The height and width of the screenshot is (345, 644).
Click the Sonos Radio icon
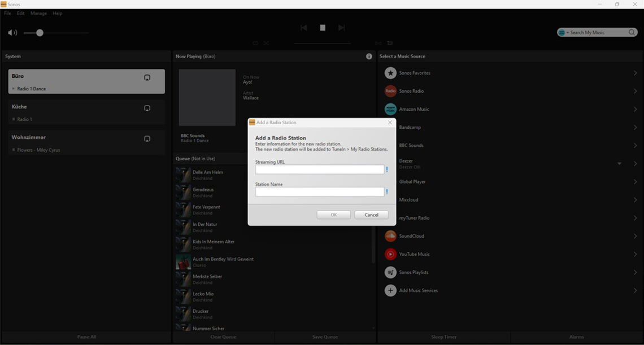390,91
